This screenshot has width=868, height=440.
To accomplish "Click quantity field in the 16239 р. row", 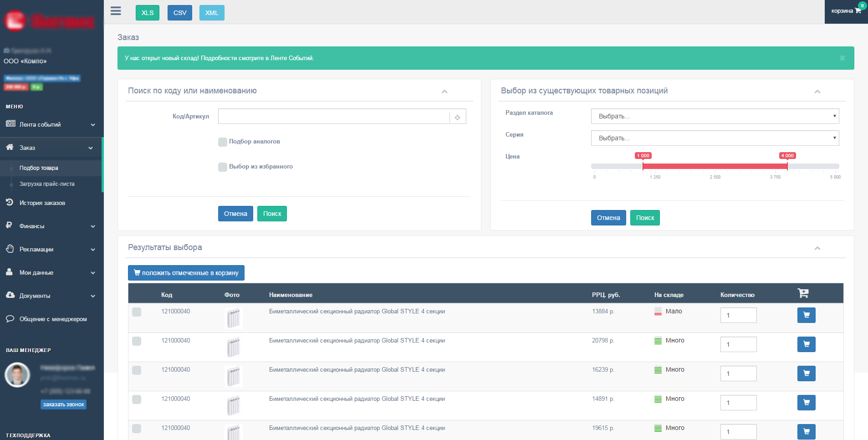I will click(738, 373).
